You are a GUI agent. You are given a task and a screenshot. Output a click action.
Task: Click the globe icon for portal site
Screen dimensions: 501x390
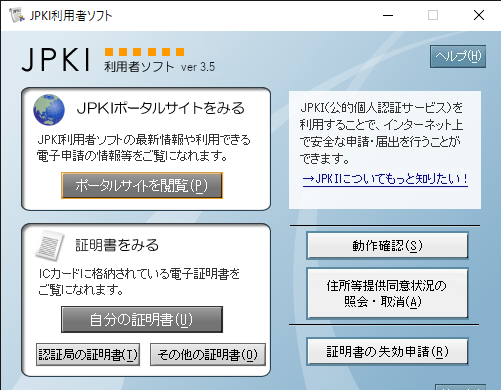tap(49, 110)
